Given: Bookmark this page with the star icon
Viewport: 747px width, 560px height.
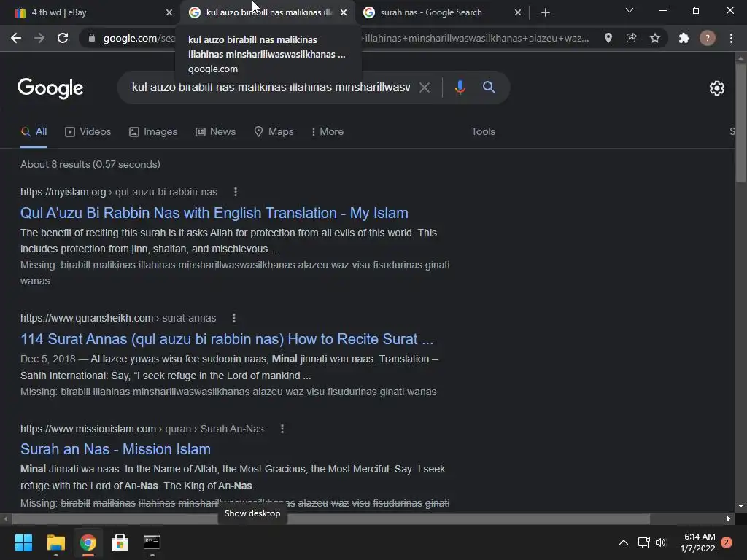Looking at the screenshot, I should coord(655,38).
